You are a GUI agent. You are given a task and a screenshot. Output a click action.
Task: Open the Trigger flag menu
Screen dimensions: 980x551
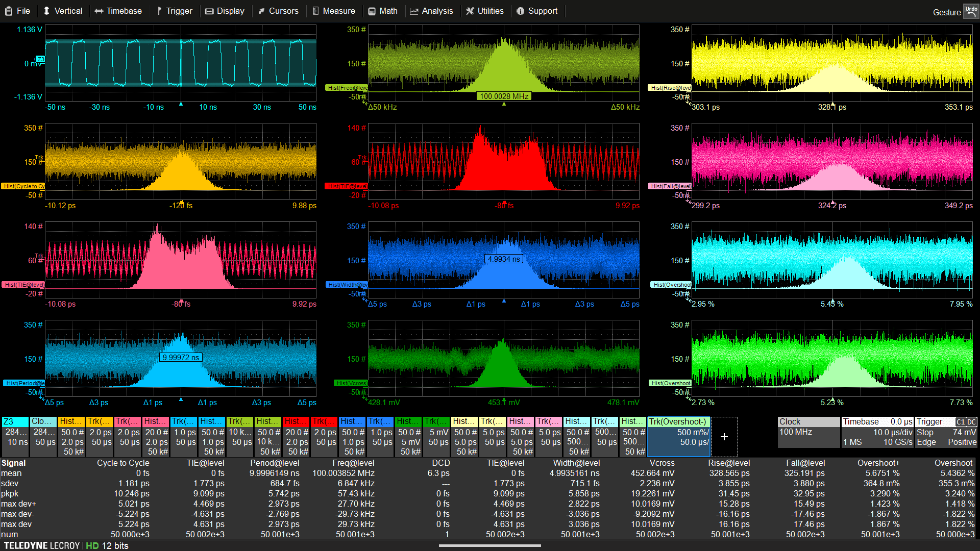(x=174, y=11)
